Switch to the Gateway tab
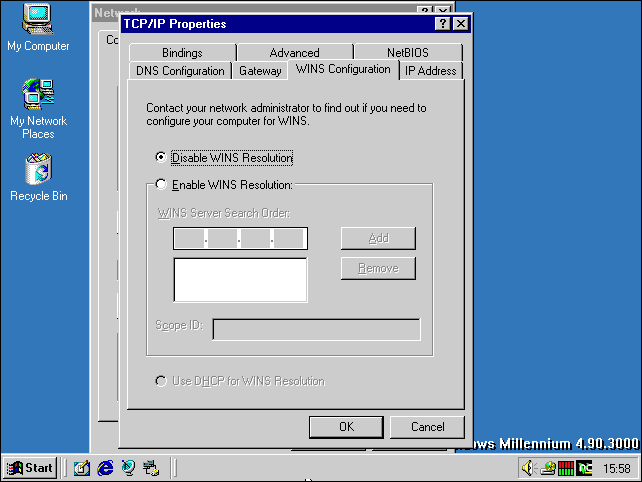Image resolution: width=642 pixels, height=482 pixels. [260, 71]
